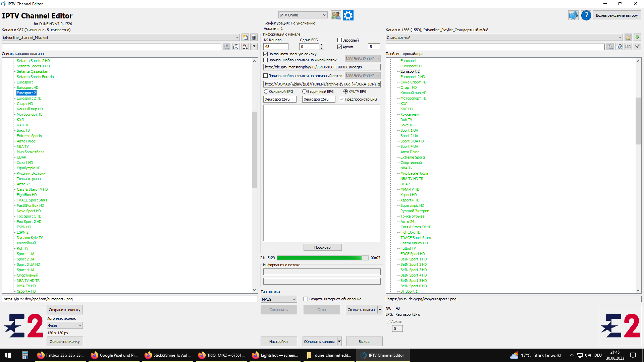
Task: Click the small question mark button by the plugin search
Action: pos(254,47)
